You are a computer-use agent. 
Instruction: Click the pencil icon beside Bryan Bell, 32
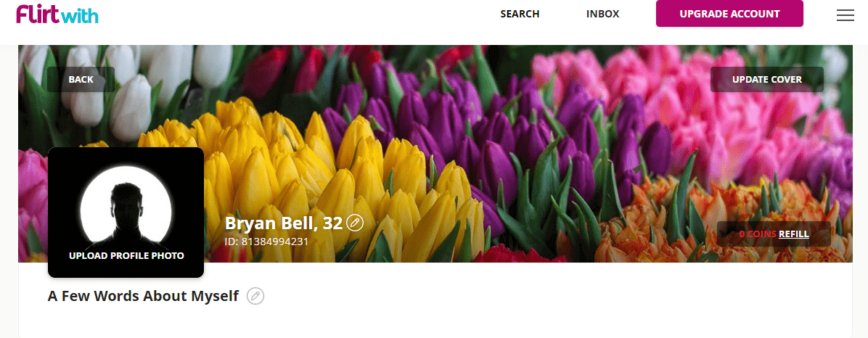[354, 223]
